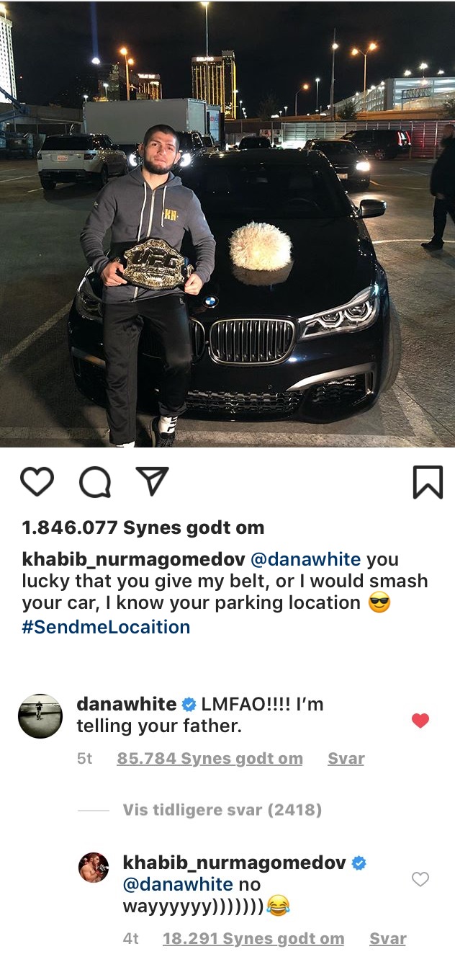
Task: Save post with the bookmark icon
Action: pyautogui.click(x=428, y=482)
